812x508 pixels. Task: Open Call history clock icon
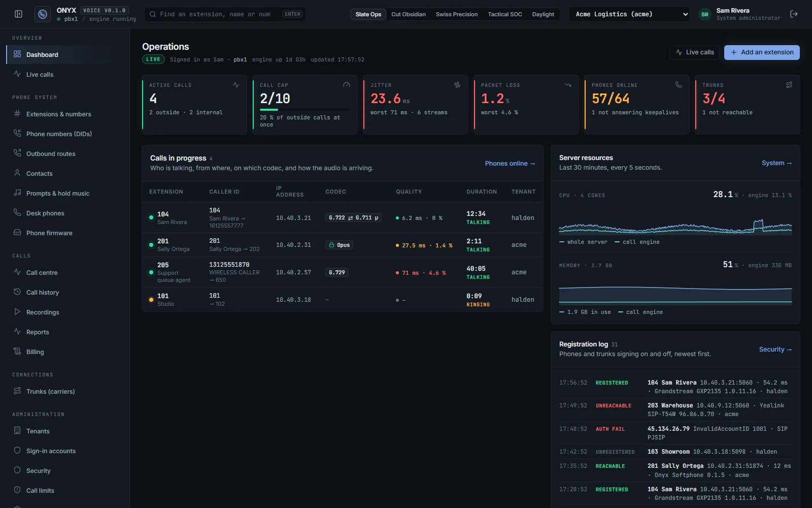pyautogui.click(x=17, y=292)
